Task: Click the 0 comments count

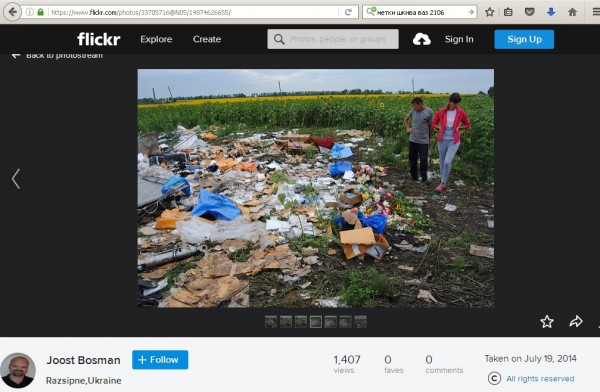Action: point(444,364)
